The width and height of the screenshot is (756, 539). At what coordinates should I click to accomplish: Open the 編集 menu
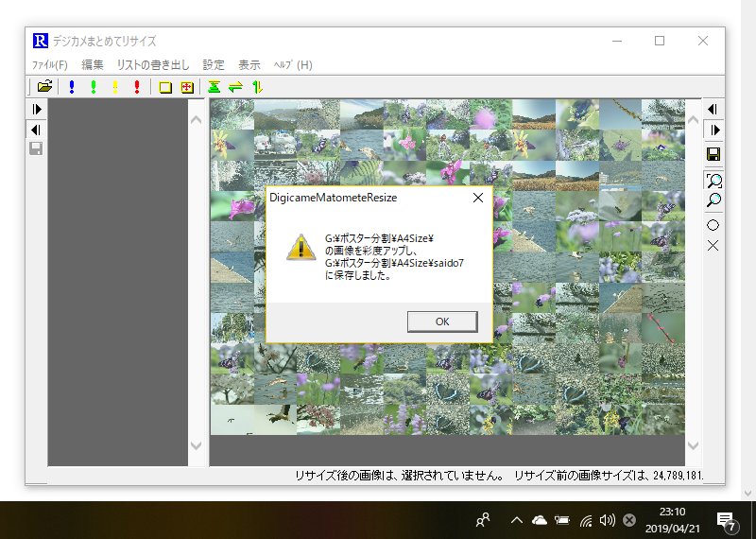(92, 64)
